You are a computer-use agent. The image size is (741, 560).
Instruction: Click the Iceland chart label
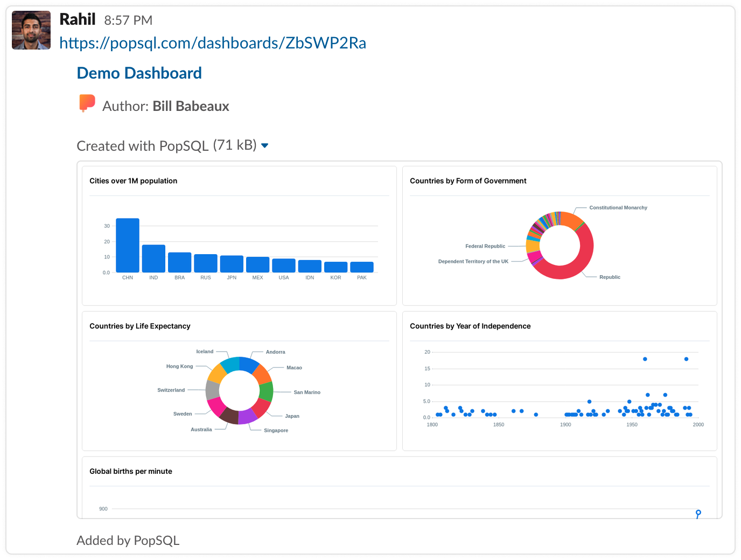pos(205,352)
